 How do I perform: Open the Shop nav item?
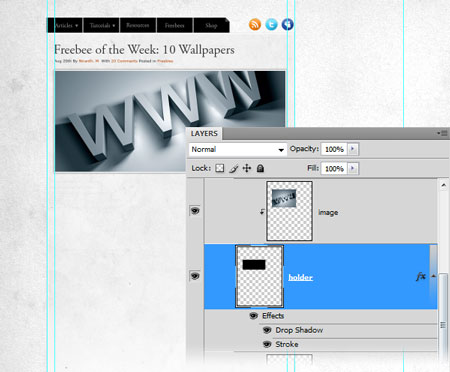click(211, 25)
